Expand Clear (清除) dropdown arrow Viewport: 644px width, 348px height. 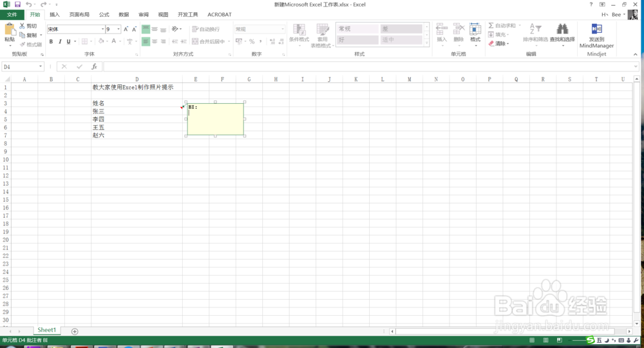click(x=507, y=44)
